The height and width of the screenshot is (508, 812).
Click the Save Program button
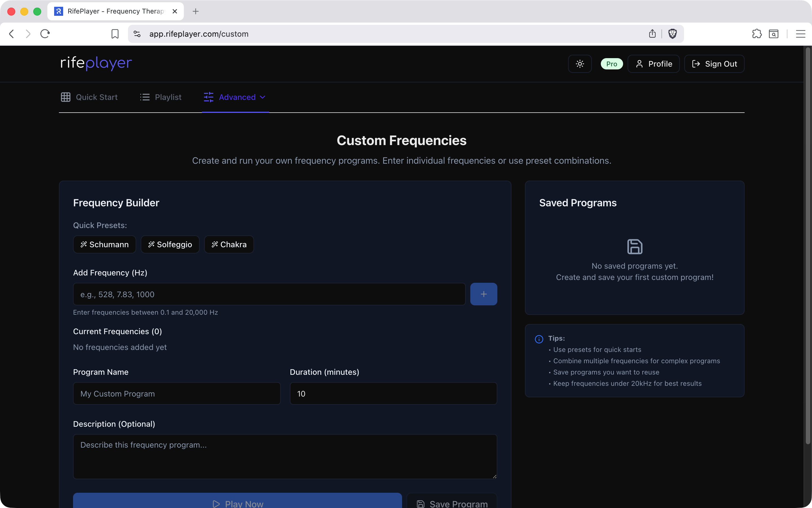[452, 501]
